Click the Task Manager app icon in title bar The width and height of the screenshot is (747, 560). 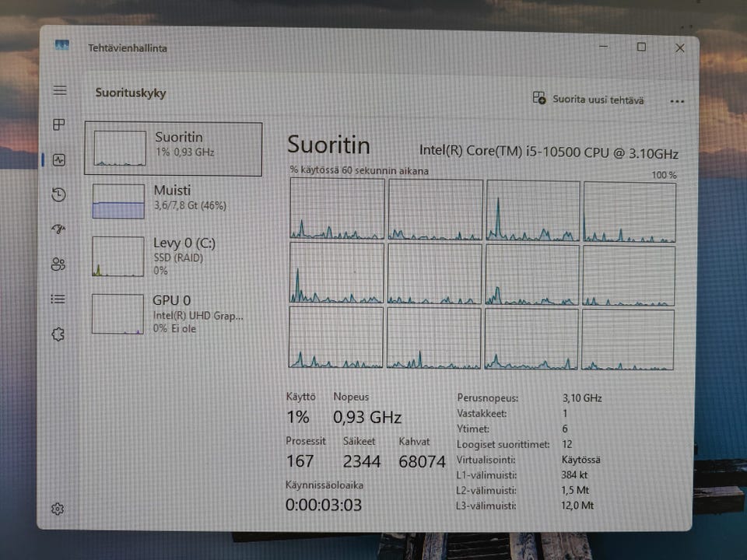pyautogui.click(x=62, y=46)
